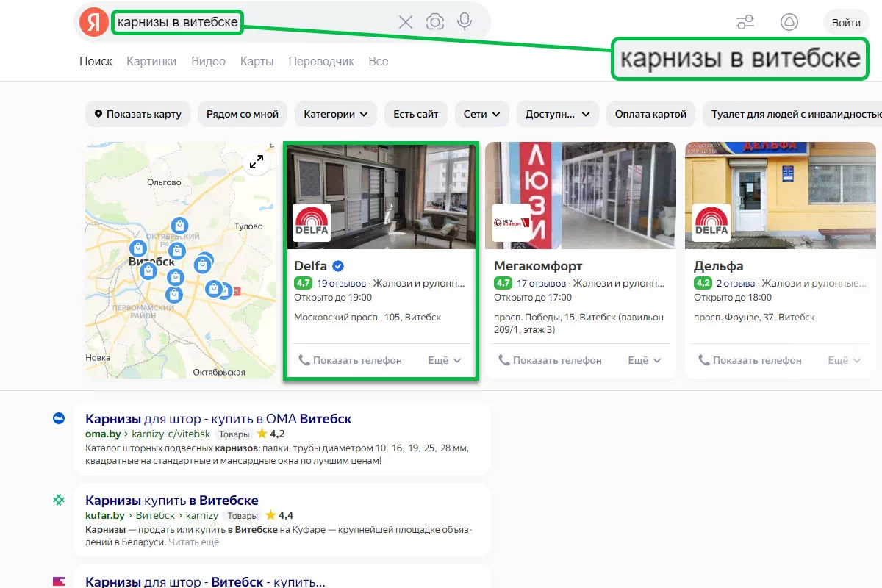Open Alice assistant icon near login
This screenshot has height=588, width=882.
click(x=789, y=23)
